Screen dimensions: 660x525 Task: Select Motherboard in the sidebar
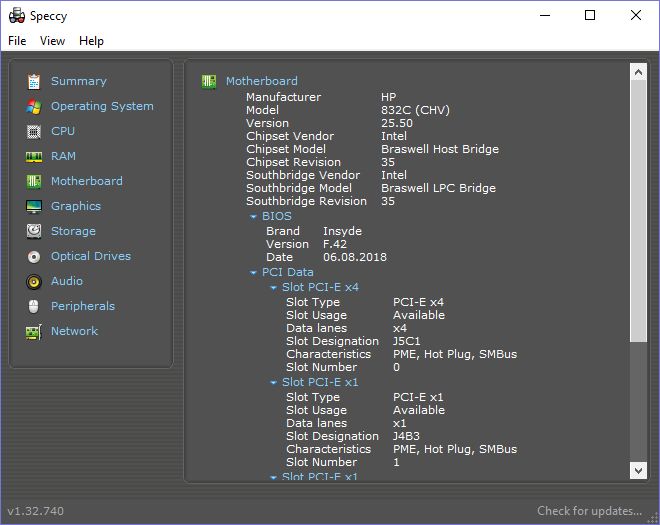(87, 181)
